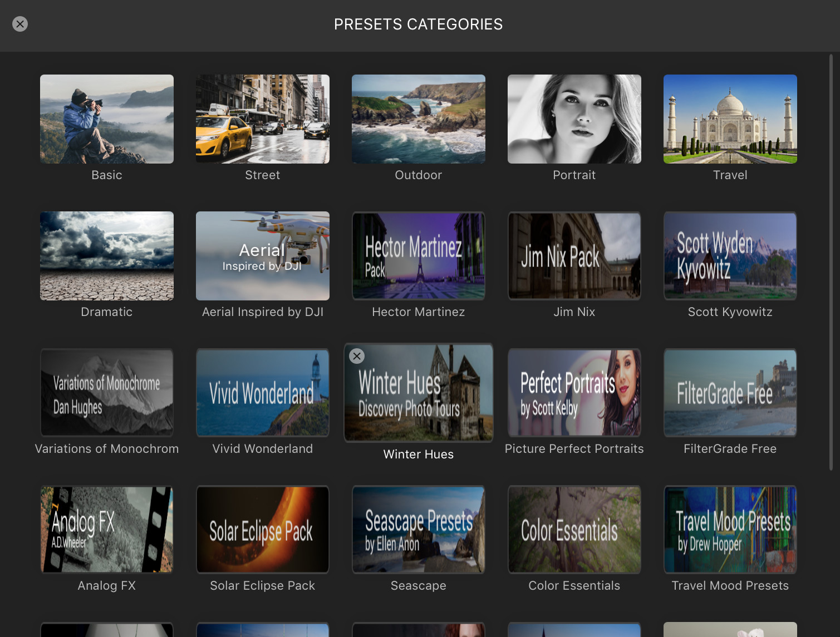Screen dimensions: 840x637
Task: Remove the Winter Hues preset pack
Action: pos(357,356)
